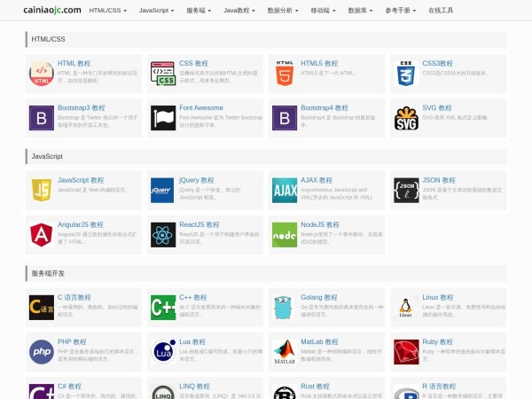The image size is (532, 399).
Task: Click the HTML tutorial icon
Action: [x=41, y=73]
